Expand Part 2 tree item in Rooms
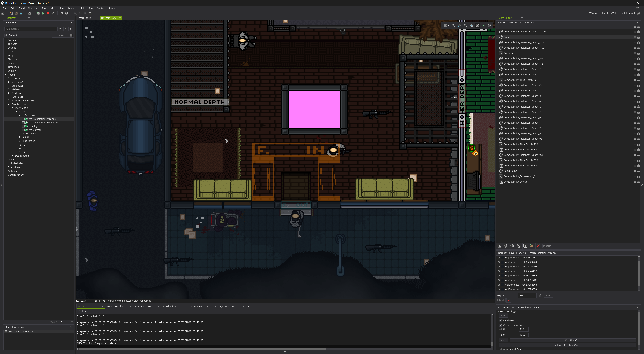Viewport: 644px width, 354px height. tap(16, 144)
